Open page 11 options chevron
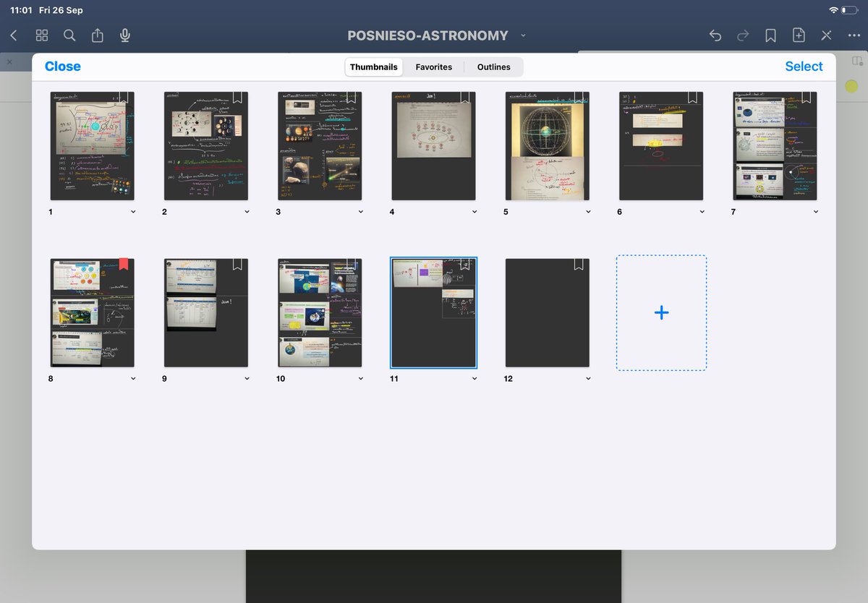Image resolution: width=868 pixels, height=603 pixels. pyautogui.click(x=475, y=379)
